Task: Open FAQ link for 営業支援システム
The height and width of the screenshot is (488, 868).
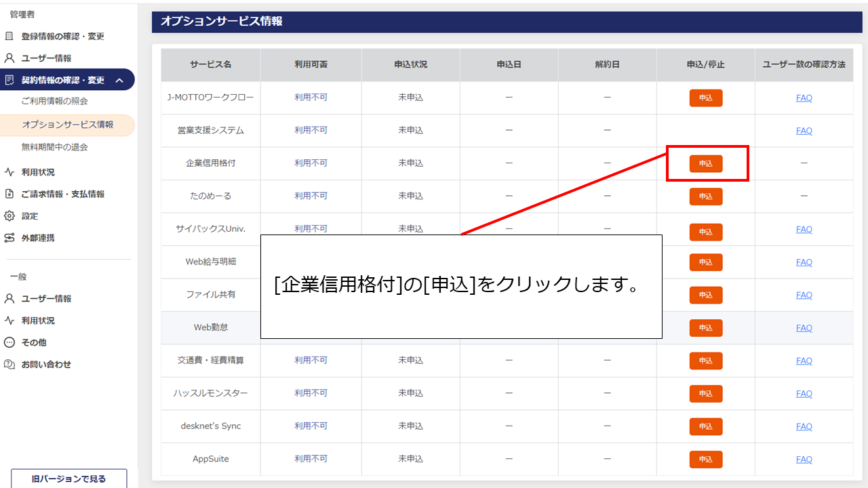Action: coord(804,131)
